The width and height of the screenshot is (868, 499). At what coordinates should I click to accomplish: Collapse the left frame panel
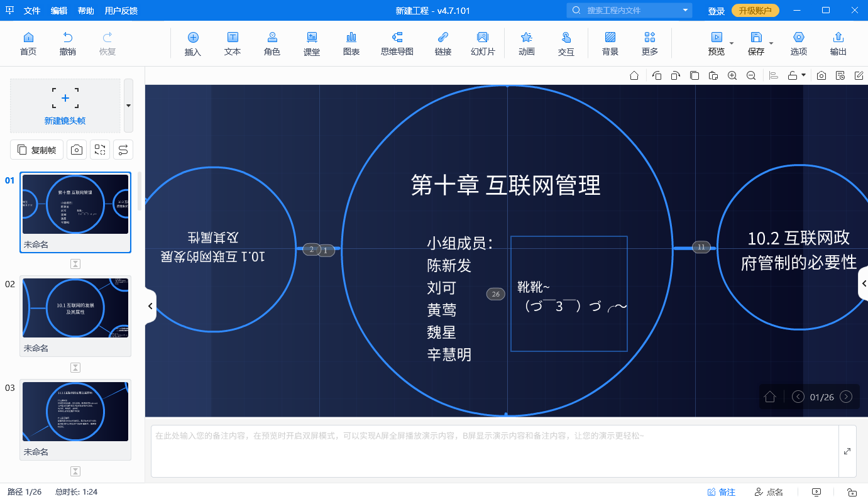pos(150,306)
